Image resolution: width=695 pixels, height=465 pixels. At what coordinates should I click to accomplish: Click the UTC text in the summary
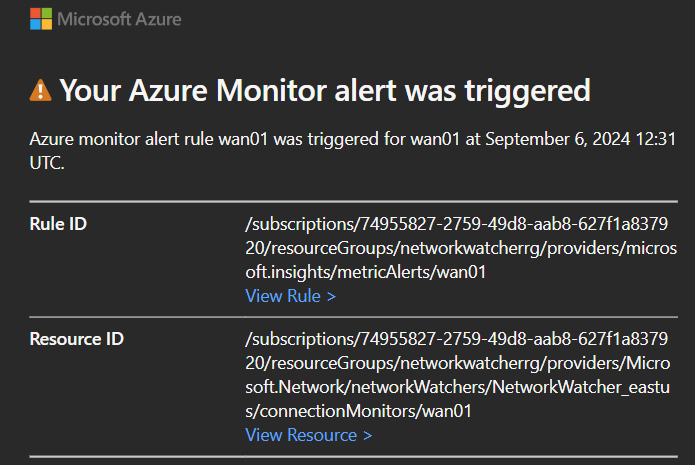(47, 163)
